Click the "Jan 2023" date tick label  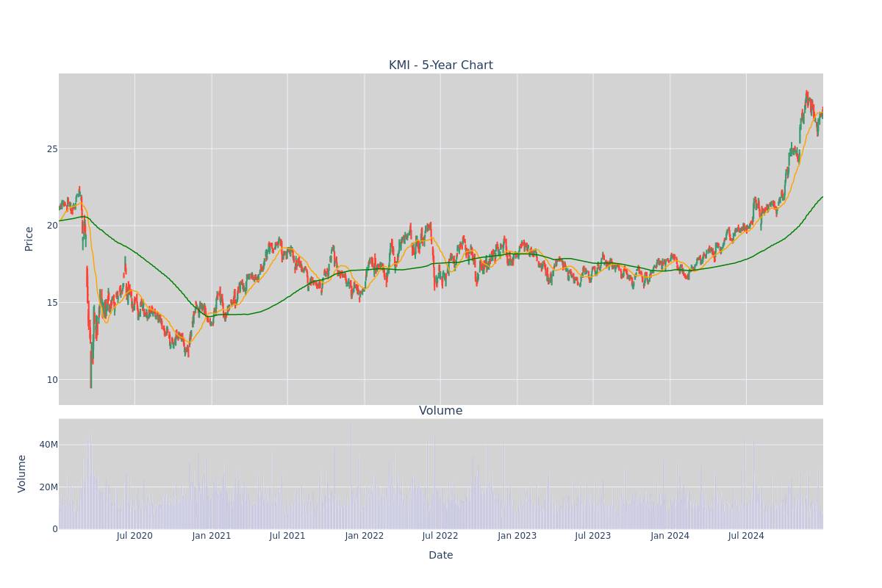pos(517,536)
